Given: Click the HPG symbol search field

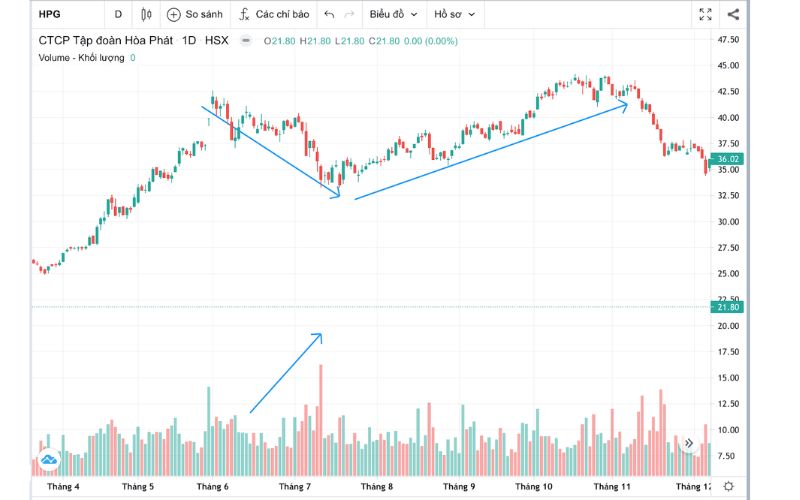Looking at the screenshot, I should click(62, 15).
